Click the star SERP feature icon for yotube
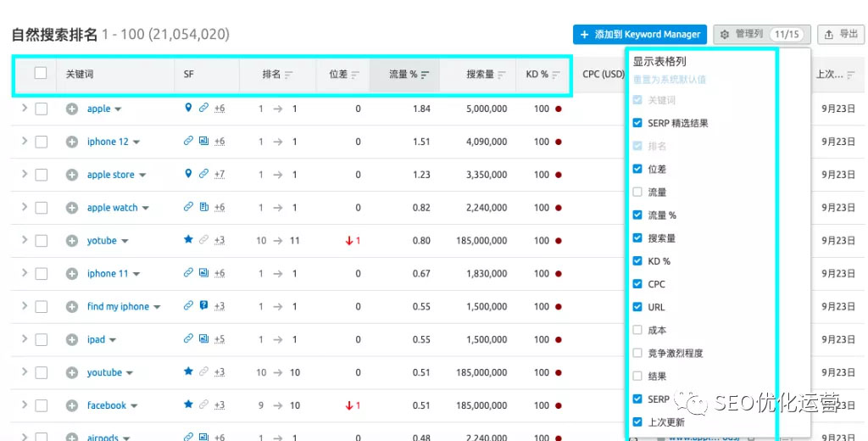This screenshot has height=441, width=868. tap(188, 240)
